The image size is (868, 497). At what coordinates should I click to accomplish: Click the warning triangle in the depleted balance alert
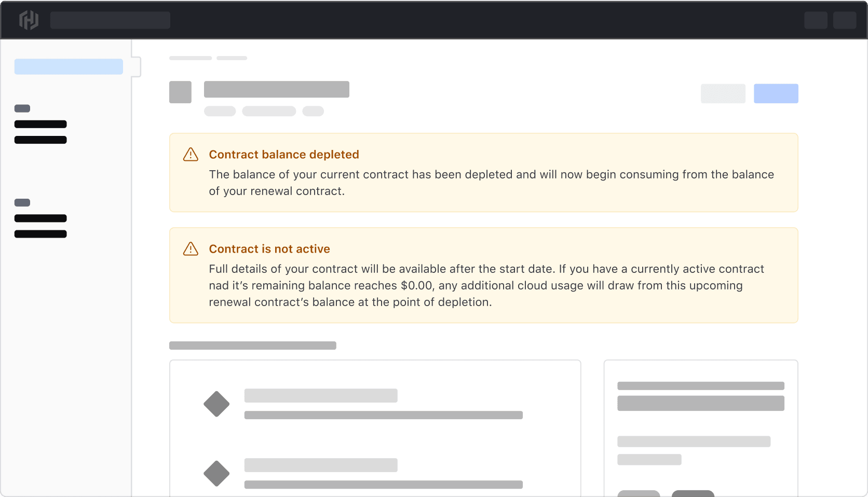coord(191,154)
